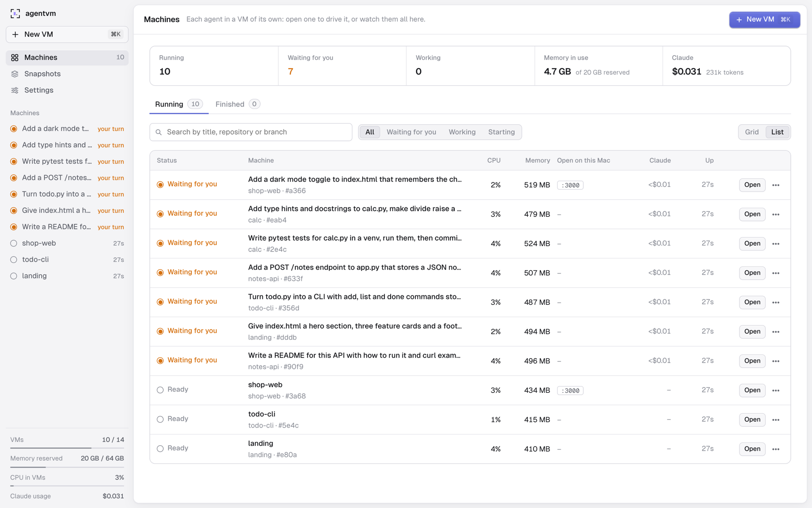812x508 pixels.
Task: Click the search by title input field
Action: click(251, 132)
